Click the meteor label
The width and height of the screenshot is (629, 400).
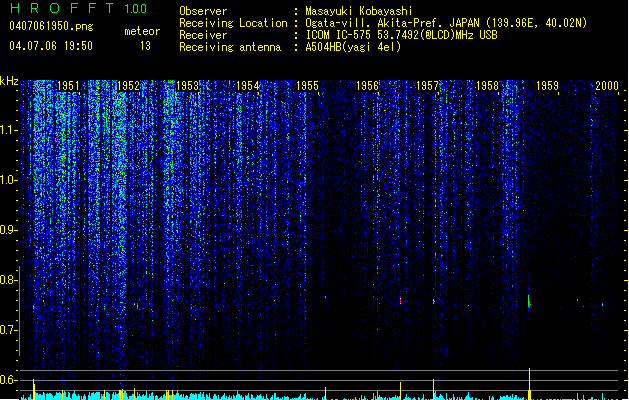click(142, 31)
